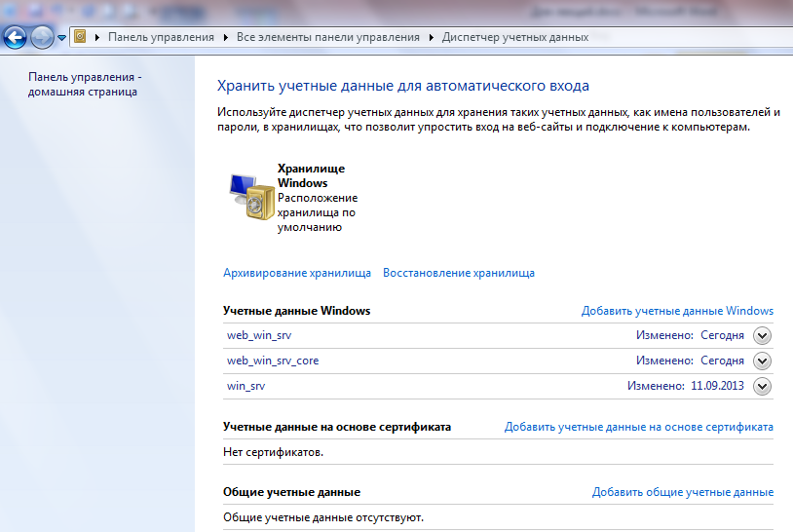Open 'Восстановление хранилища' link
The width and height of the screenshot is (793, 532).
(459, 273)
